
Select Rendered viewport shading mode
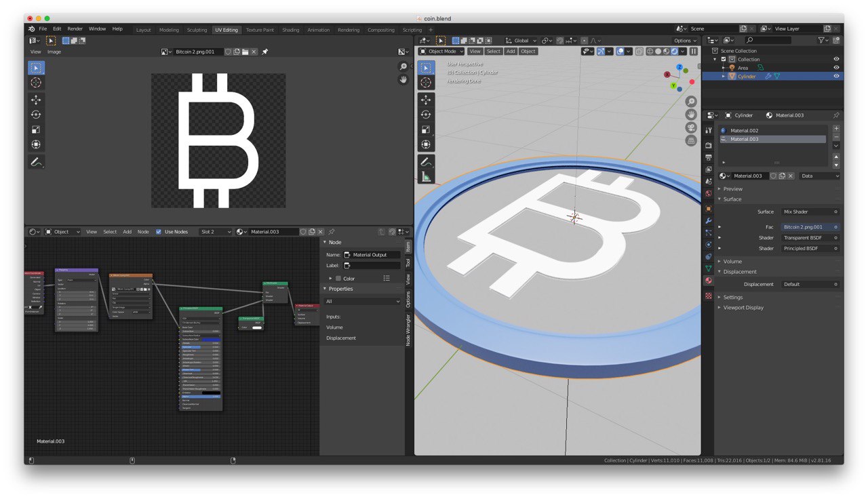(x=675, y=51)
